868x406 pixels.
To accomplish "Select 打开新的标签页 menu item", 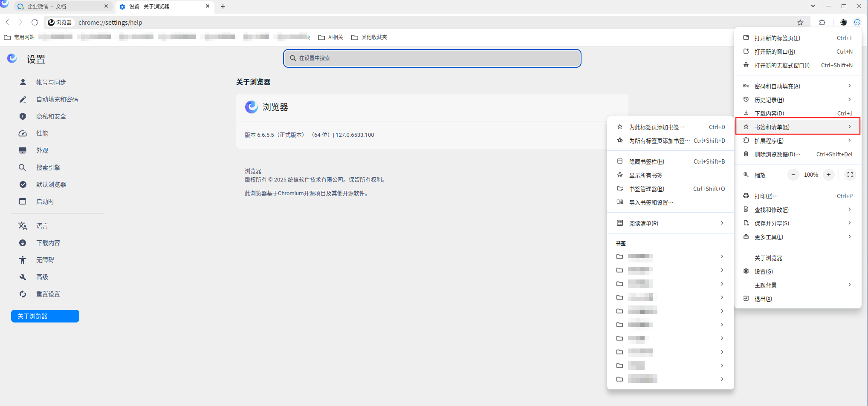I will pyautogui.click(x=798, y=38).
